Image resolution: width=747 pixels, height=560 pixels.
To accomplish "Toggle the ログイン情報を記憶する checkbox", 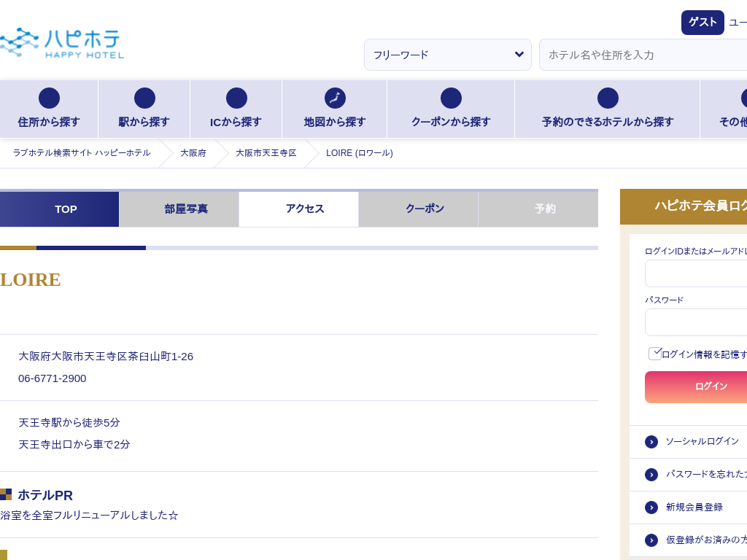I will [x=655, y=354].
